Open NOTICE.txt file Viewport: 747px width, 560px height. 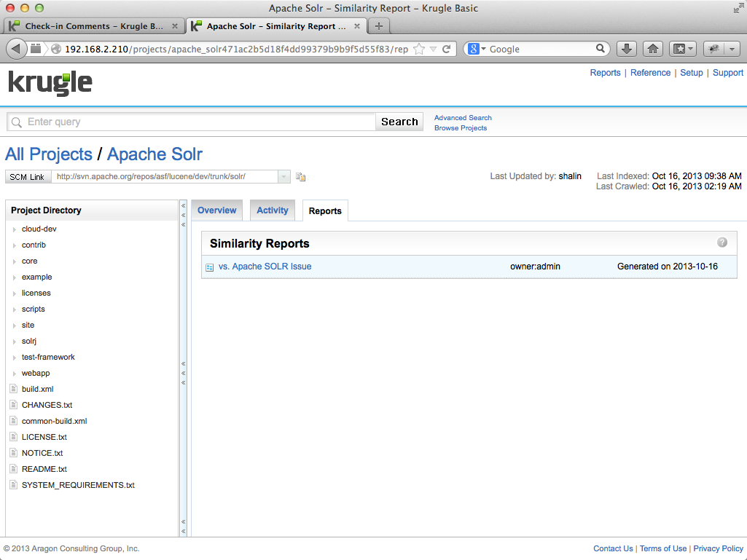click(x=42, y=453)
